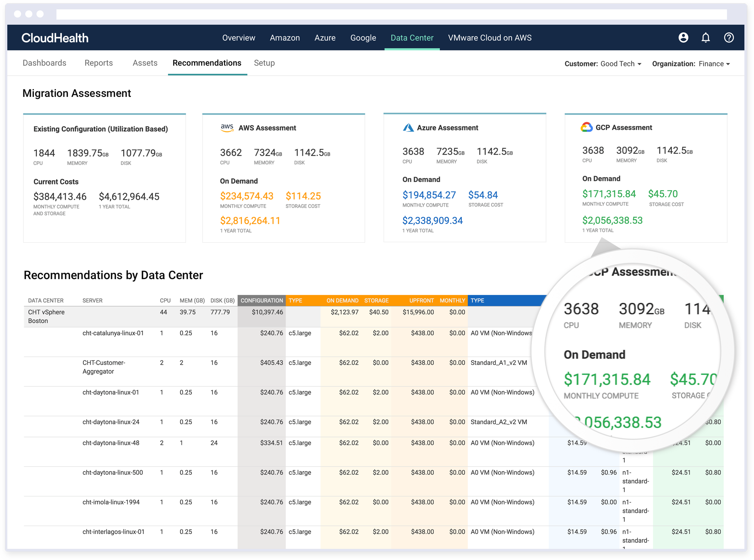
Task: Go to the Amazon menu item
Action: point(285,38)
